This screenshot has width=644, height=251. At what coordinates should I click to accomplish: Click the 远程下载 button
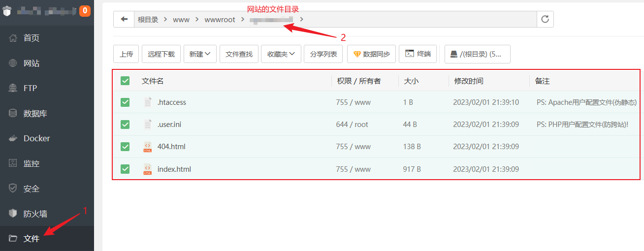point(161,54)
